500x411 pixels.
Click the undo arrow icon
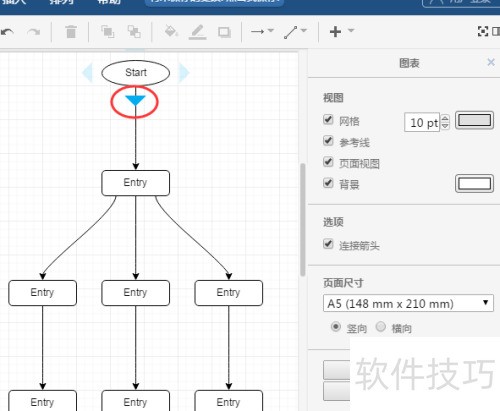[7, 32]
